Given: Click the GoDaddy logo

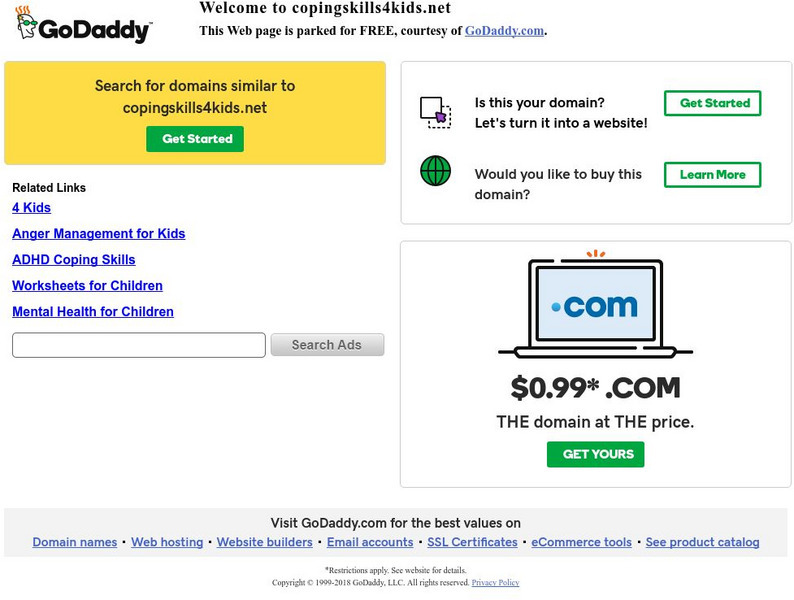Looking at the screenshot, I should pyautogui.click(x=84, y=25).
